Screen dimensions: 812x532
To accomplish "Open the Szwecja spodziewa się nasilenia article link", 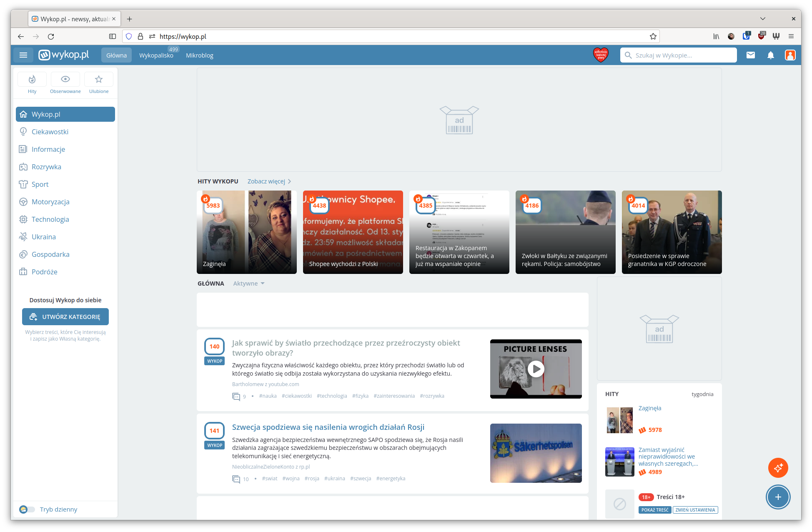I will pos(328,427).
